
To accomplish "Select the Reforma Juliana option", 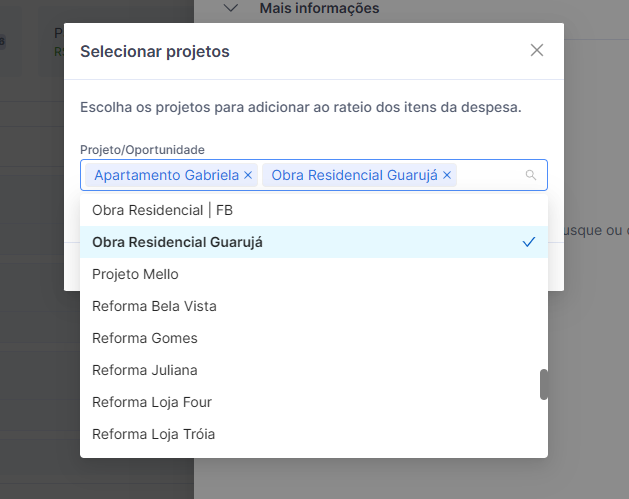I will pos(145,370).
